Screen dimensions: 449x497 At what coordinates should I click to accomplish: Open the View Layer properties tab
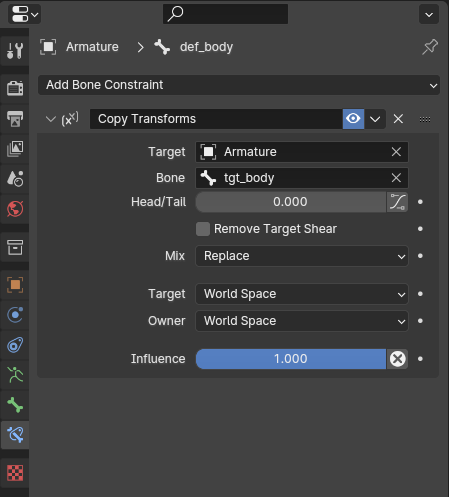pos(15,149)
